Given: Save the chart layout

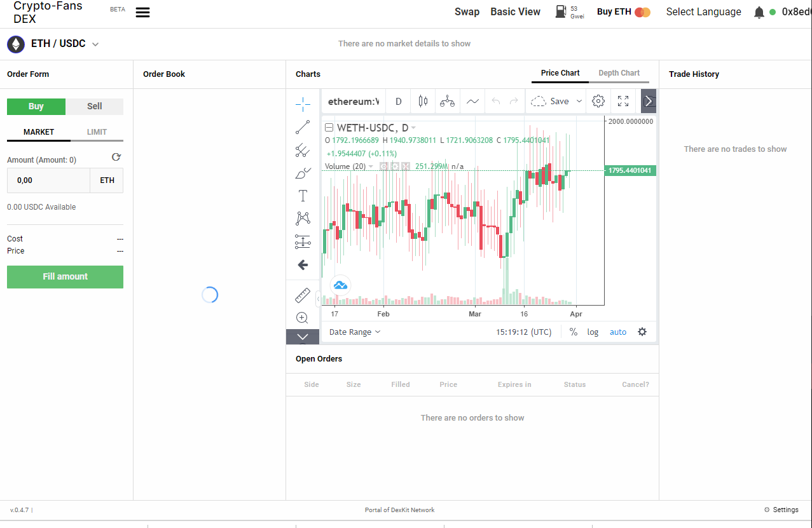Looking at the screenshot, I should point(551,101).
